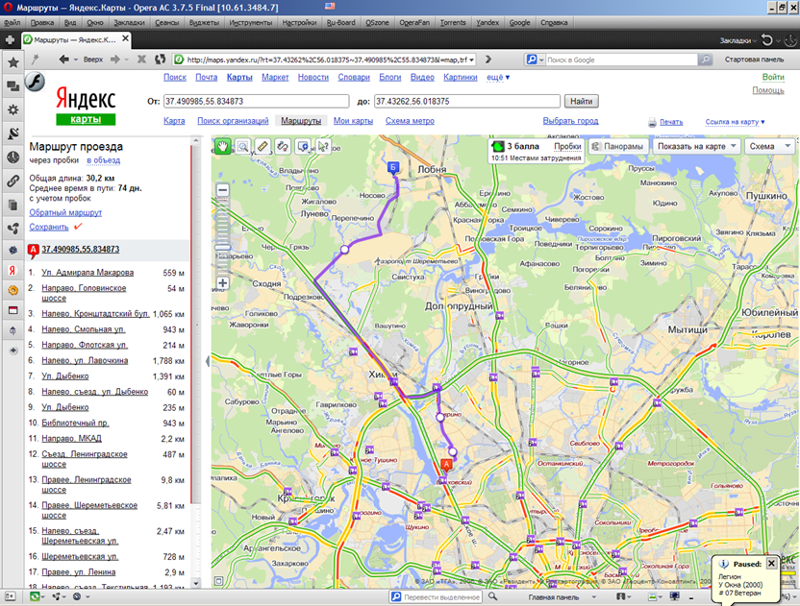
Task: Click the до destination coordinates field
Action: point(467,102)
